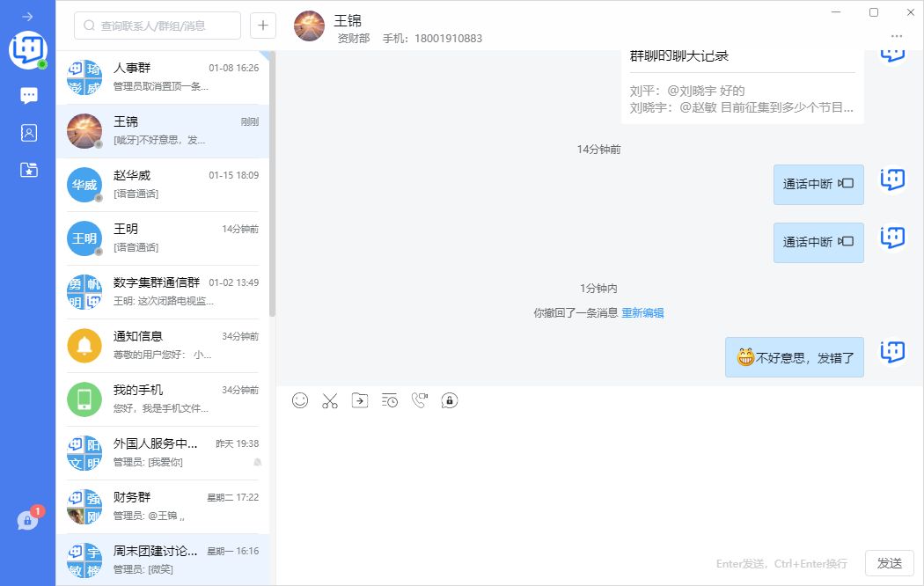This screenshot has height=586, width=924.
Task: Click my profile avatar with online status
Action: [27, 50]
